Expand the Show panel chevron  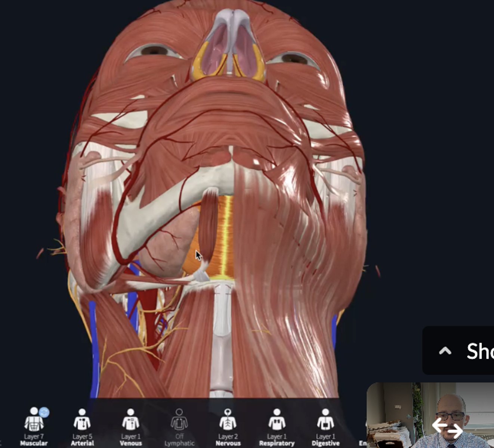click(445, 351)
